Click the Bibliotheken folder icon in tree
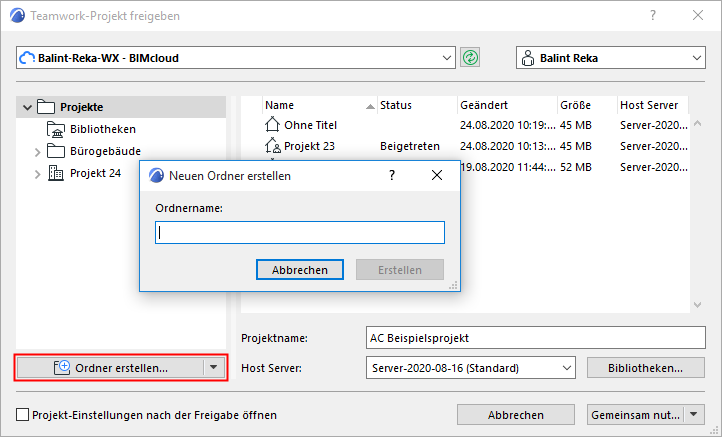 (56, 129)
